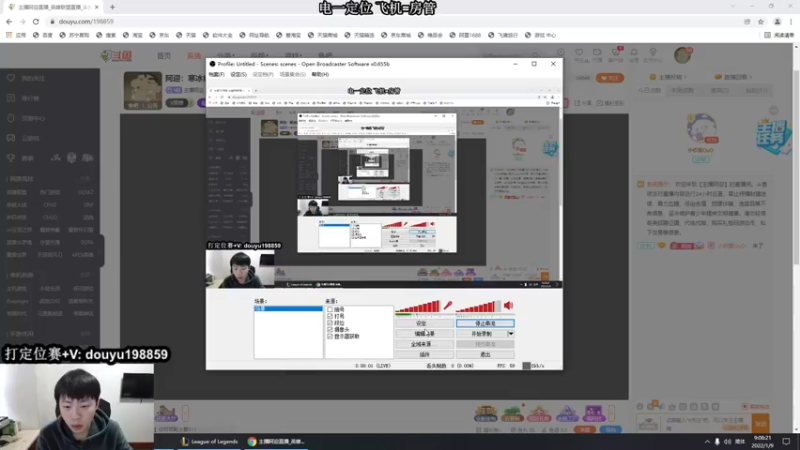
Task: Adjust the OBS microphone volume meter
Action: tap(417, 306)
